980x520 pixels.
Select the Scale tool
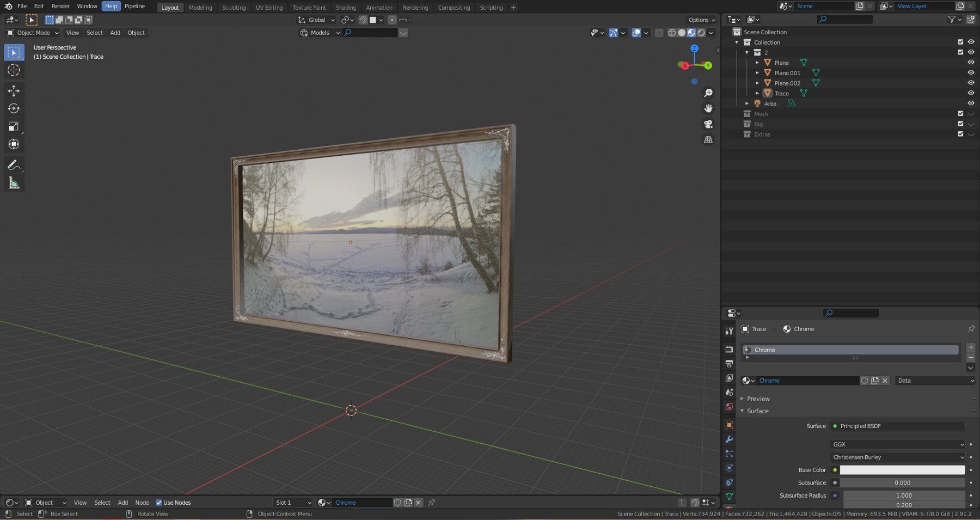[14, 126]
